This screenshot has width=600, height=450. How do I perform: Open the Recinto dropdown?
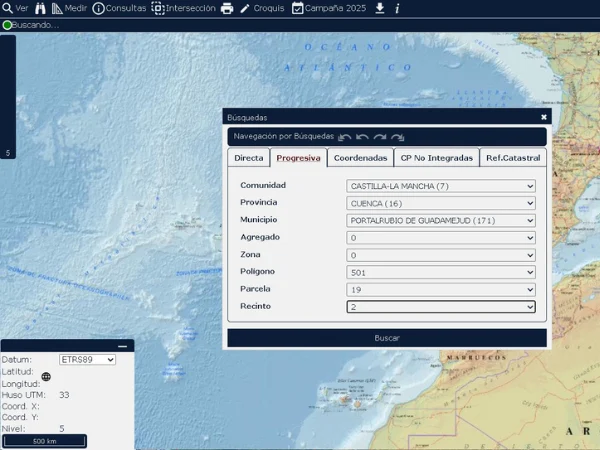coord(441,307)
